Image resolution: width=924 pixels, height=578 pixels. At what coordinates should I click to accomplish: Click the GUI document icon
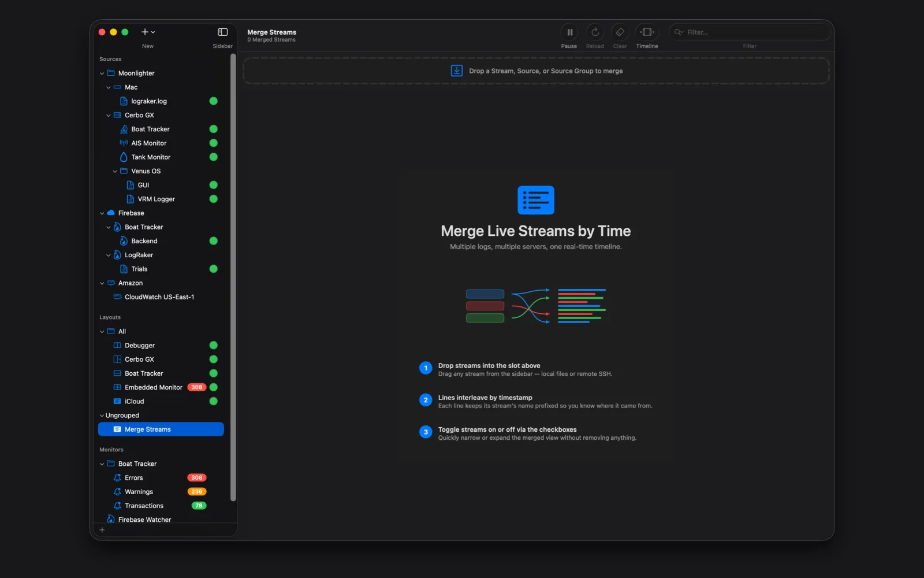[x=130, y=185]
